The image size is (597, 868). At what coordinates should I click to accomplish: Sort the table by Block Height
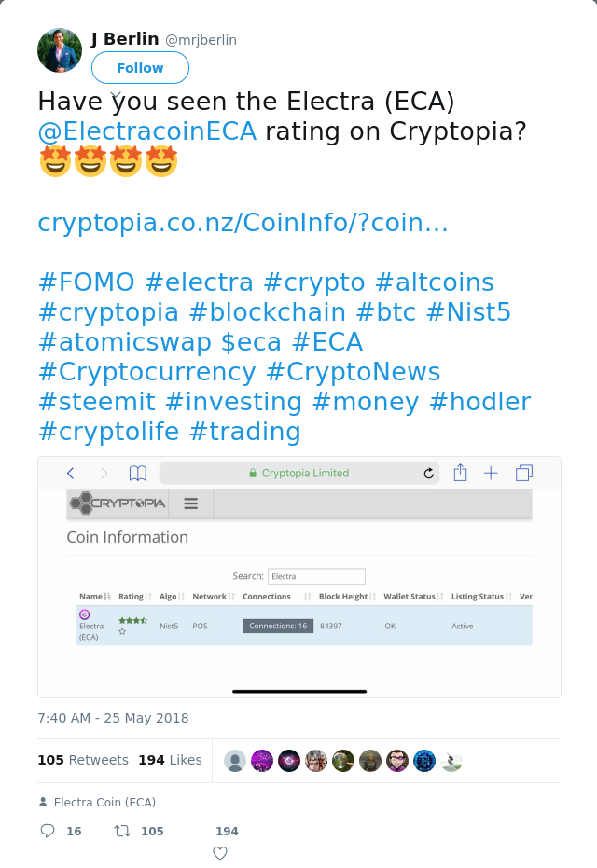click(x=345, y=596)
